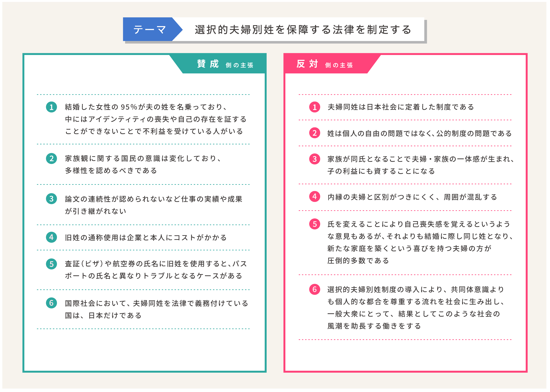Select the line 結婚した女性の95%が夫の姓を名乗っており
The width and height of the screenshot is (550, 392).
(x=146, y=107)
